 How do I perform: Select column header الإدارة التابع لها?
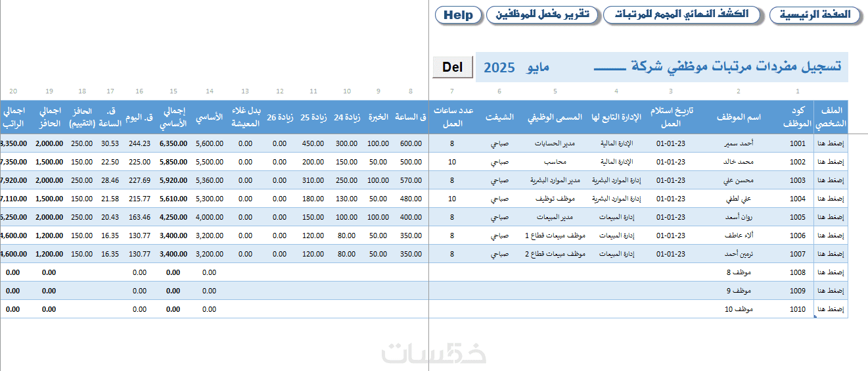pos(616,117)
